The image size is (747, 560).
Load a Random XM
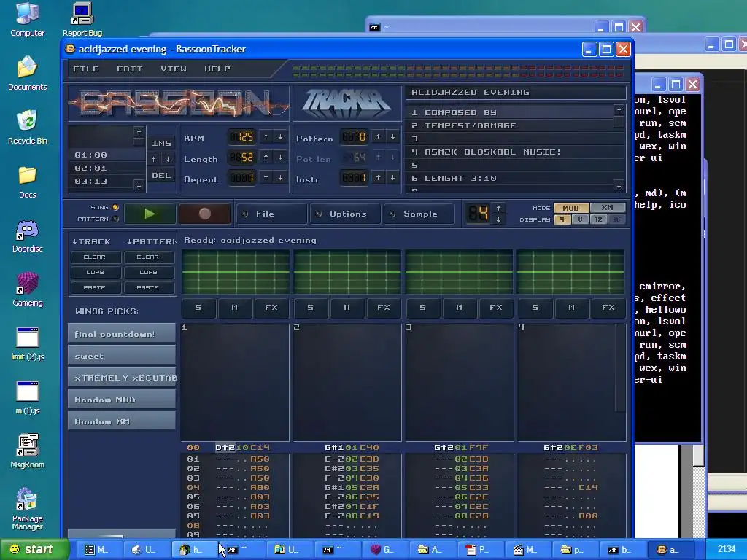(x=122, y=421)
